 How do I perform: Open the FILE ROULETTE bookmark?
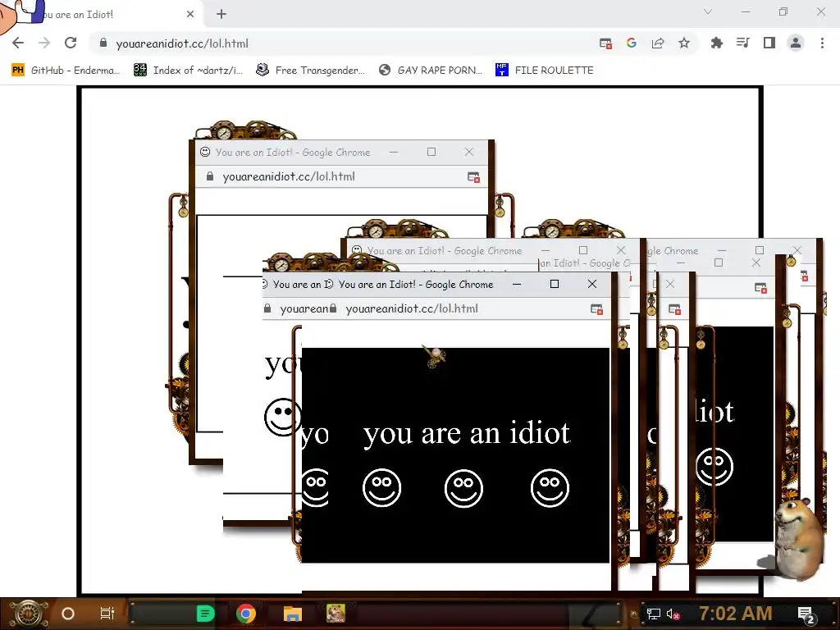pos(545,71)
